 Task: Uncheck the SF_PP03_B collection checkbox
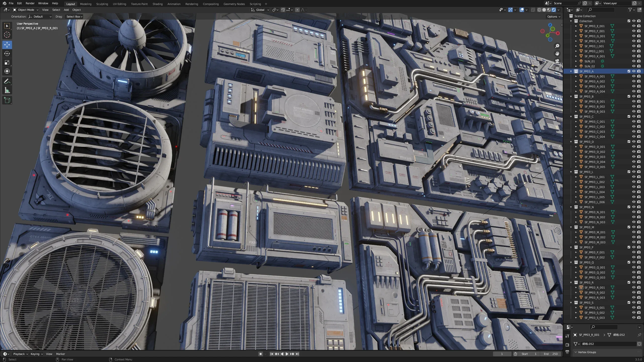[x=629, y=96]
